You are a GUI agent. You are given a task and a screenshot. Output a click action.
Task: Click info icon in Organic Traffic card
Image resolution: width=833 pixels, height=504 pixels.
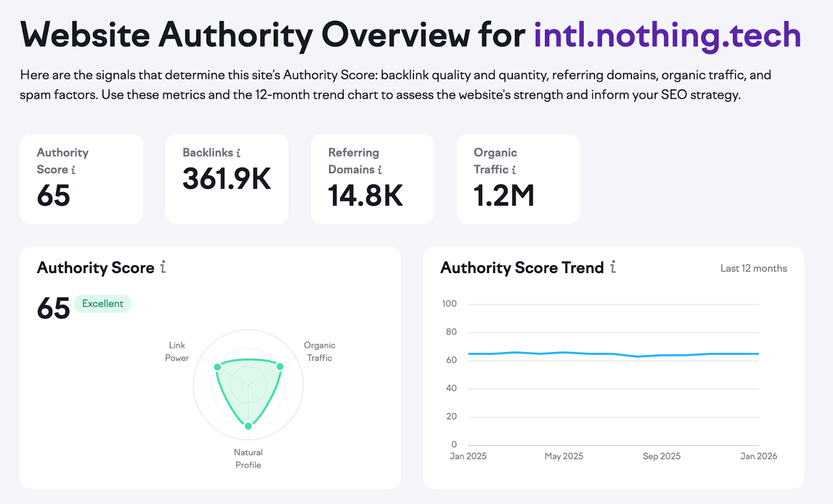(x=514, y=170)
